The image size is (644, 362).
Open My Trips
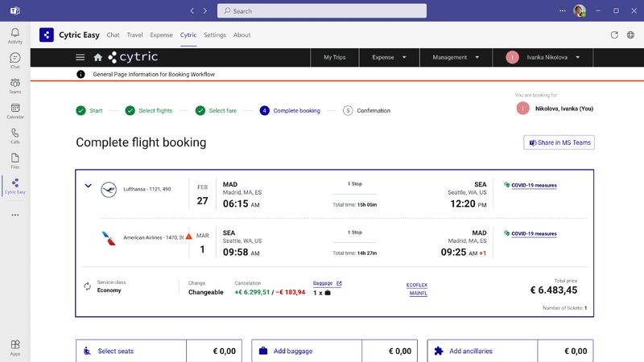point(334,57)
